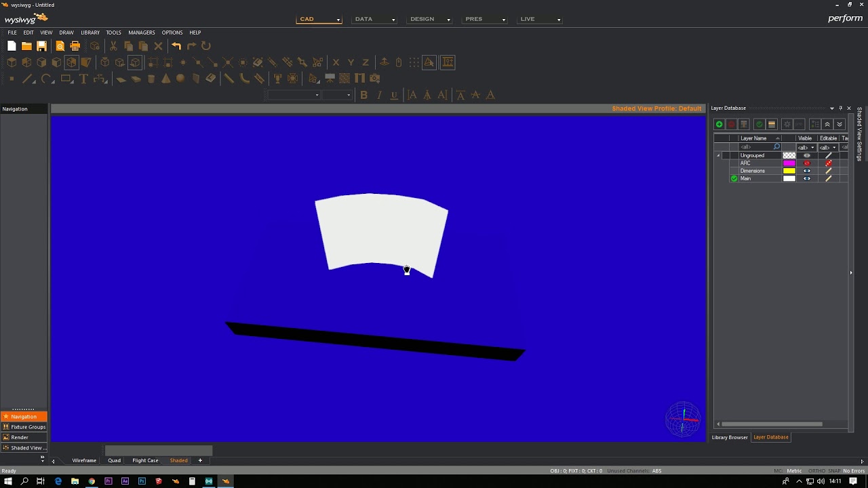The image size is (868, 488).
Task: Select the Cone primitive tool
Action: 165,79
